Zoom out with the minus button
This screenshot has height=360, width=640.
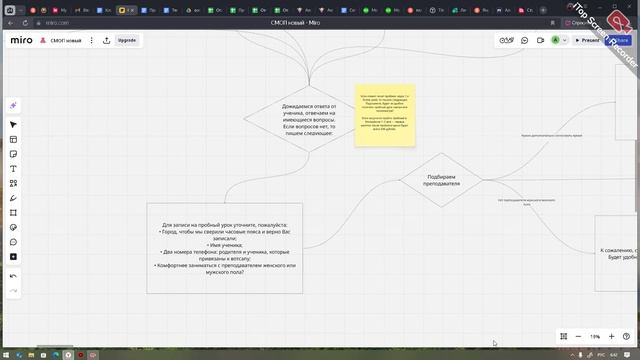[578, 336]
